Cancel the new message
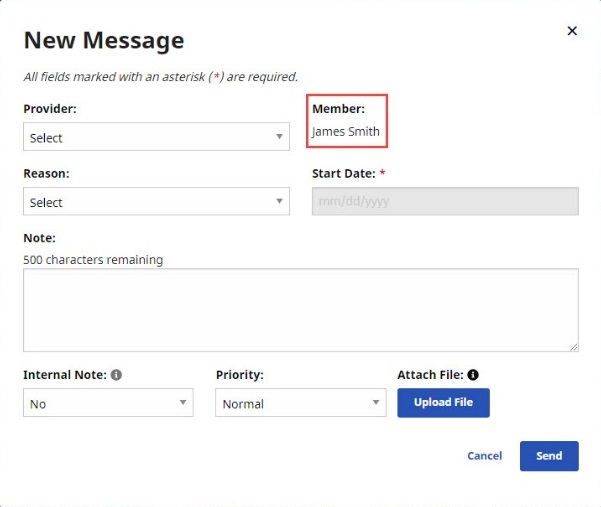Screen dimensions: 601x507 pyautogui.click(x=484, y=456)
